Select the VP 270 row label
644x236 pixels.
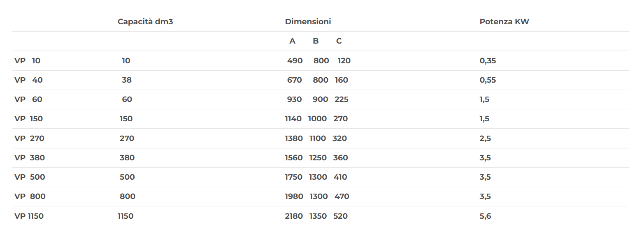[x=29, y=139]
